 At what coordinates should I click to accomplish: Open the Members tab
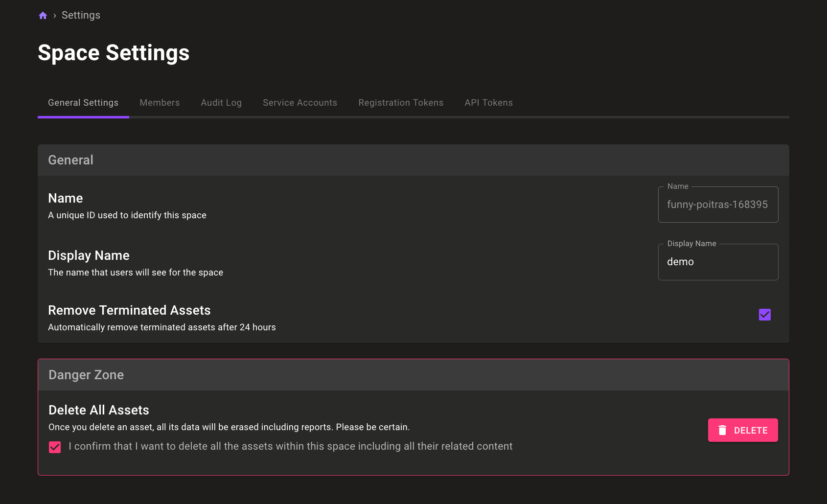point(160,103)
